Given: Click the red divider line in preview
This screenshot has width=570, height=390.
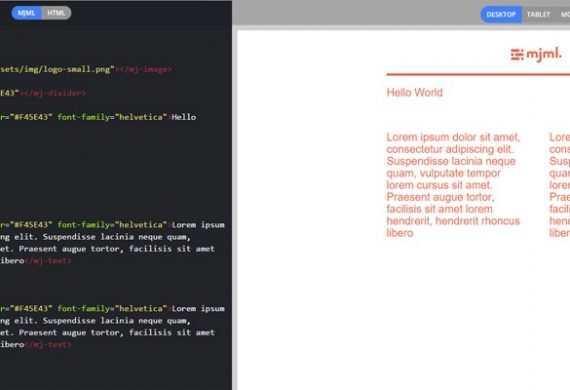Looking at the screenshot, I should click(478, 75).
